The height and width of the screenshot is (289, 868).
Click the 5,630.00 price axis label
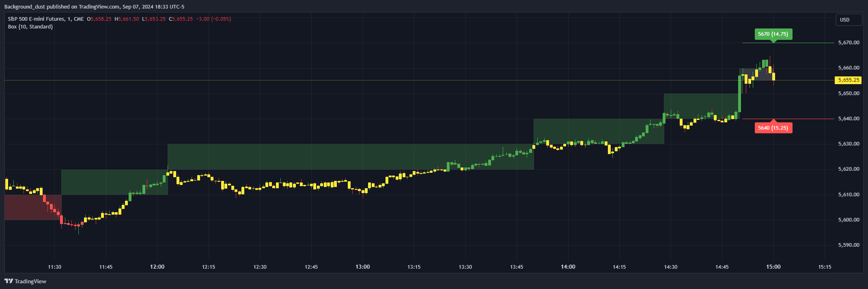tap(849, 144)
